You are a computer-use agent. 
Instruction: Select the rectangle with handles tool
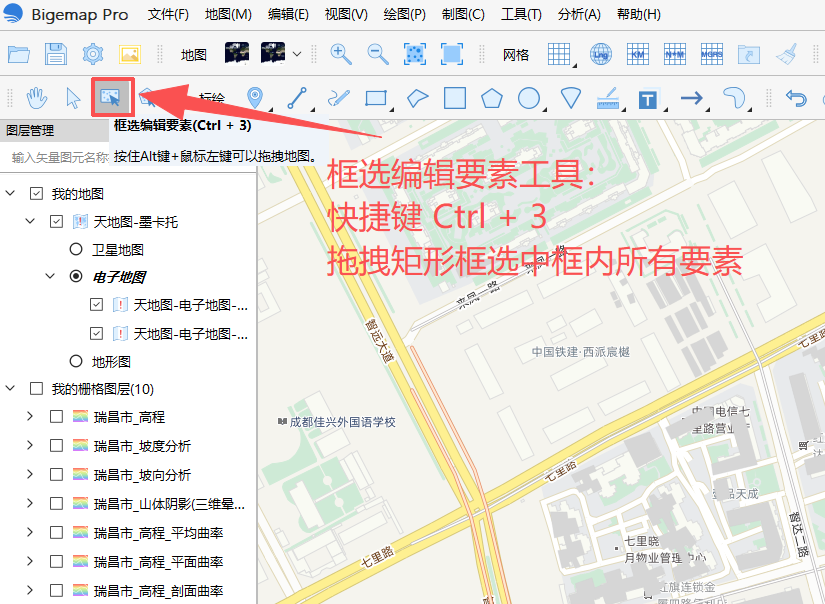[x=376, y=98]
